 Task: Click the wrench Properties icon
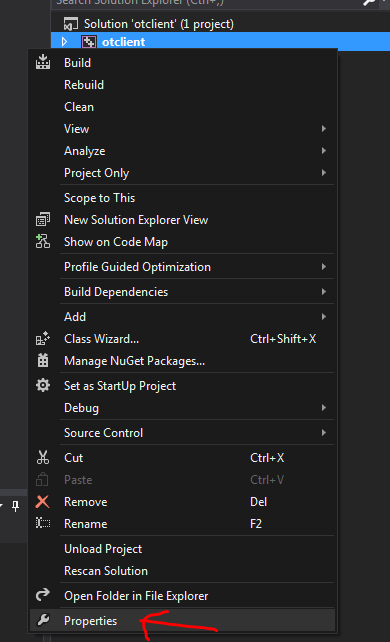43,620
